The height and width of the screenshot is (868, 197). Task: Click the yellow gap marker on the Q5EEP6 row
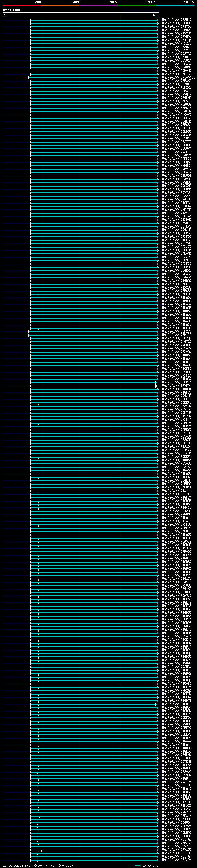tap(38, 404)
